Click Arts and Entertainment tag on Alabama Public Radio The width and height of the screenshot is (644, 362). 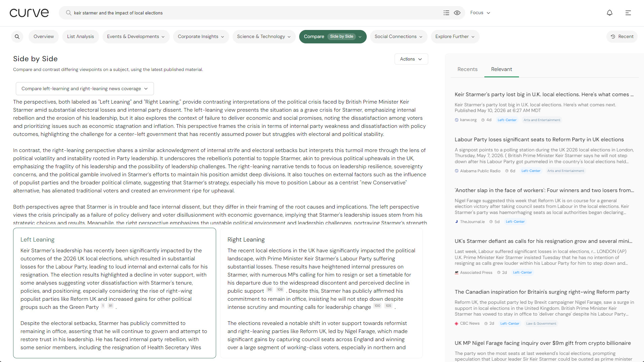coord(566,171)
